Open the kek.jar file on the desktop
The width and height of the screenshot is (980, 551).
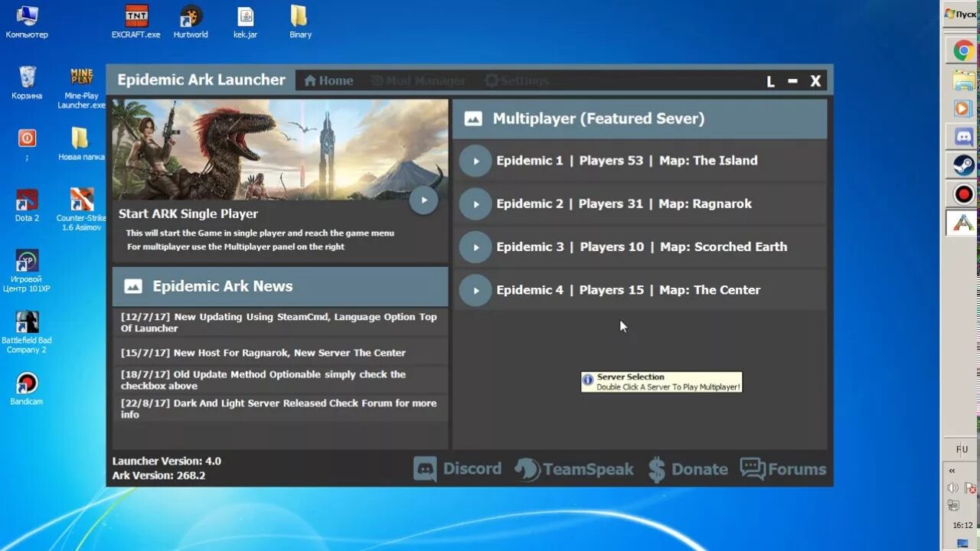[245, 21]
